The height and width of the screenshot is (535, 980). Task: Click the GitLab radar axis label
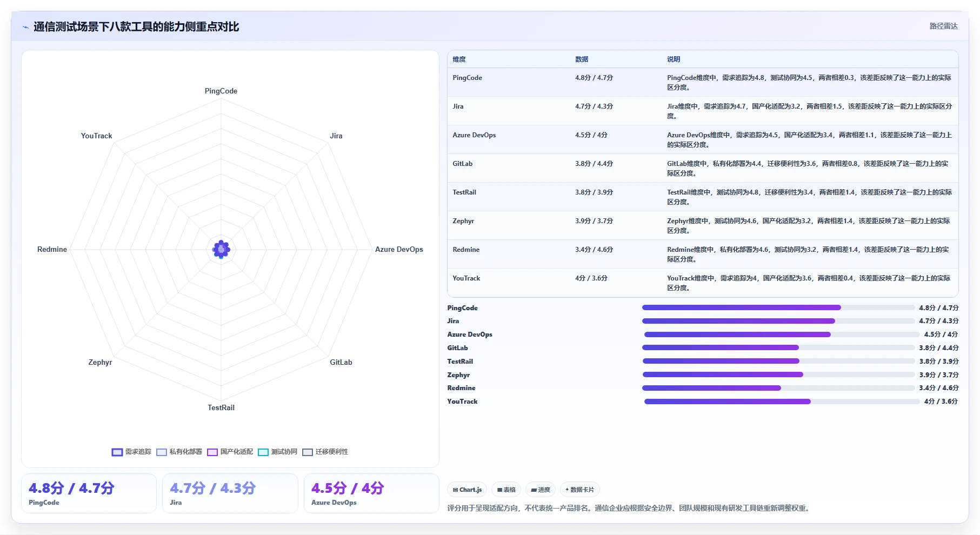click(341, 362)
